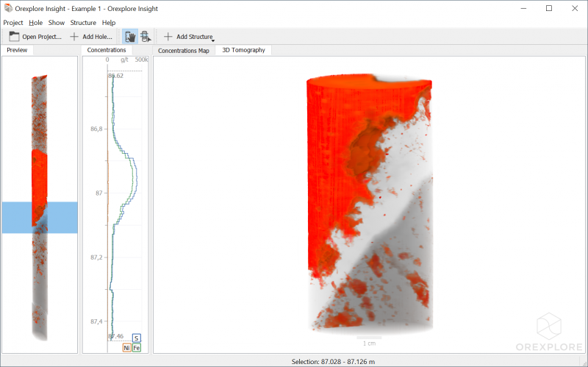Click the 87 depth axis label
Image resolution: width=588 pixels, height=367 pixels.
pyautogui.click(x=99, y=193)
